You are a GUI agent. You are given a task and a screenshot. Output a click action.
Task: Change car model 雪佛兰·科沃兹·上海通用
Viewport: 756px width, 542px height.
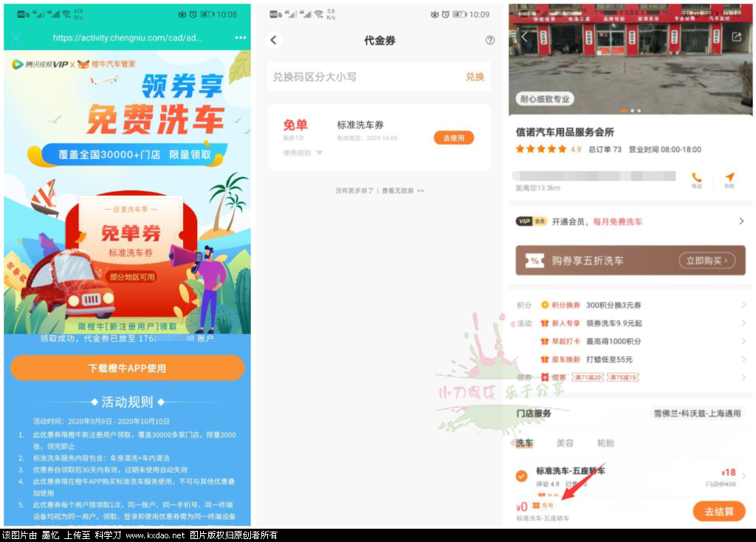click(x=697, y=414)
